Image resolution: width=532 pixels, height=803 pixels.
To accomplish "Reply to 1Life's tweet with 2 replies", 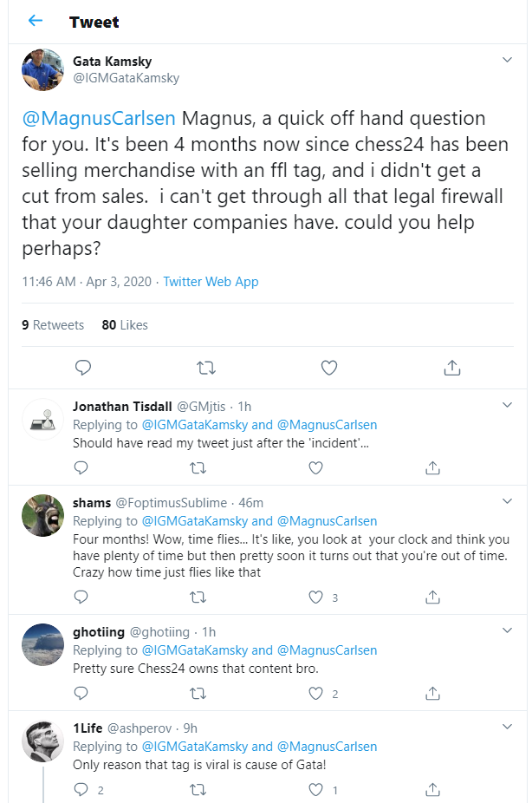I will coord(81,789).
